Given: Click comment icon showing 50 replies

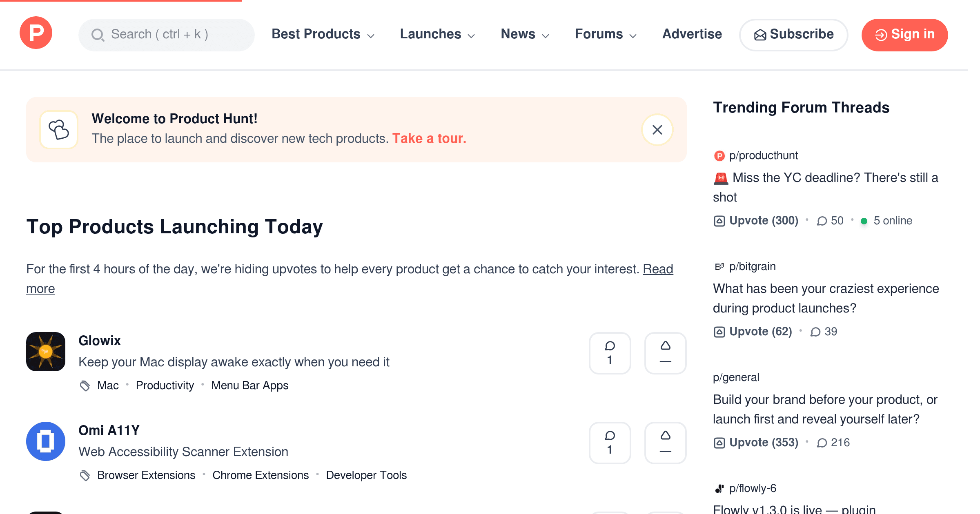Looking at the screenshot, I should pos(822,221).
